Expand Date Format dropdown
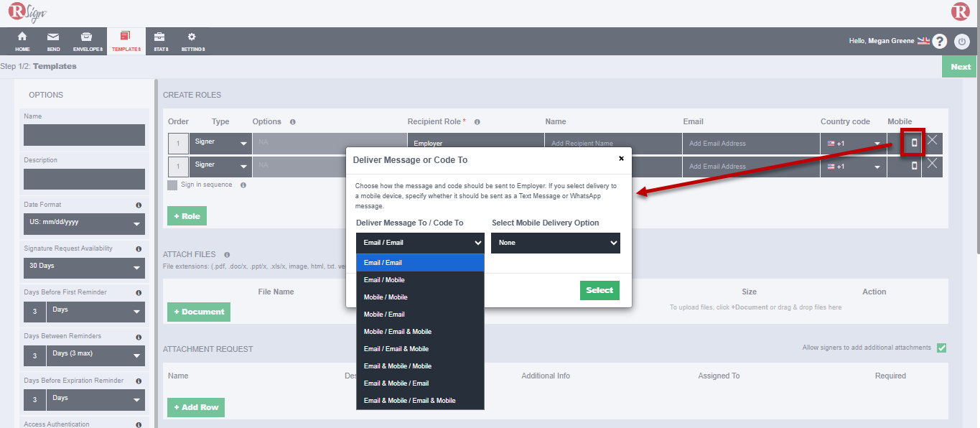Image resolution: width=980 pixels, height=428 pixels. point(84,223)
